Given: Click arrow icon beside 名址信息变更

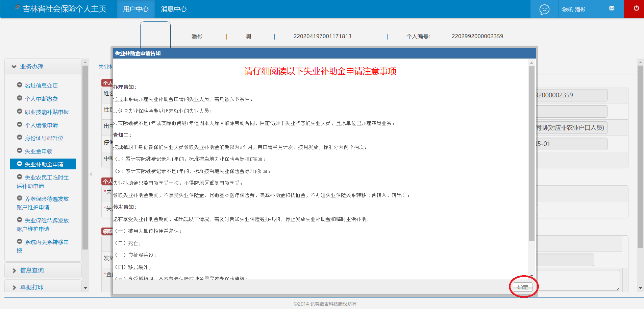Looking at the screenshot, I should click(20, 85).
